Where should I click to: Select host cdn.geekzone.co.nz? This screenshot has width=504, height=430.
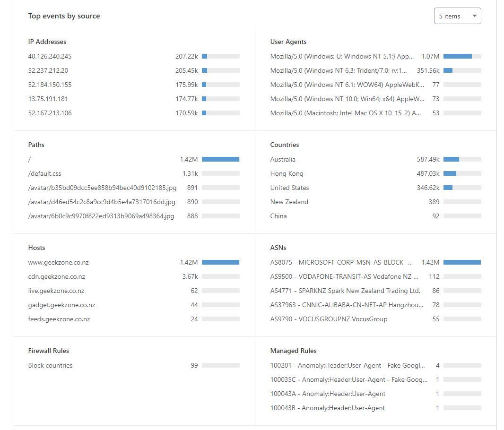[56, 276]
